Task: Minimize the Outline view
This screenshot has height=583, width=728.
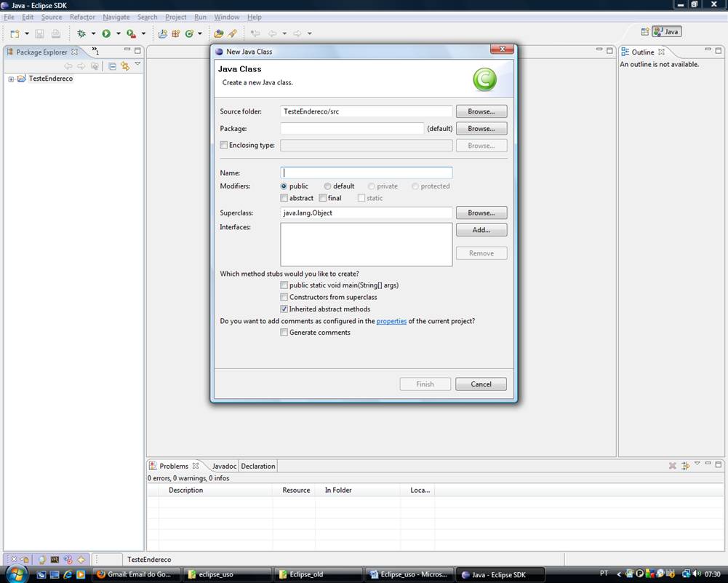Action: tap(708, 49)
